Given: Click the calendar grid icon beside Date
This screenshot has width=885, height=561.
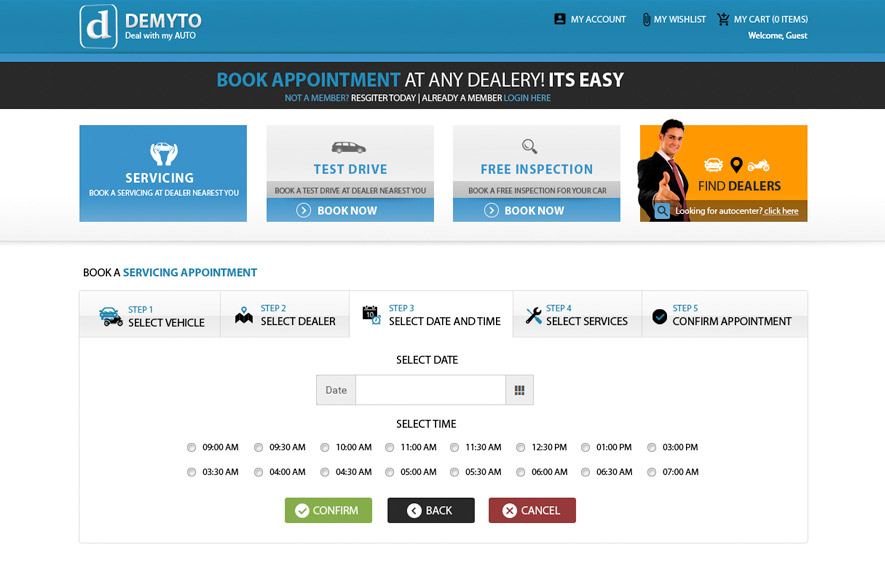Looking at the screenshot, I should [x=519, y=390].
